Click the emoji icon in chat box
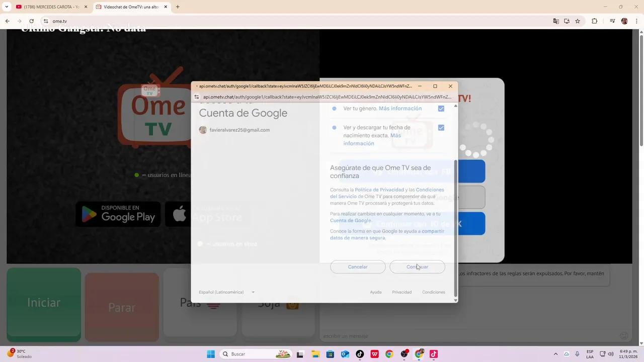This screenshot has height=362, width=644. 624,336
